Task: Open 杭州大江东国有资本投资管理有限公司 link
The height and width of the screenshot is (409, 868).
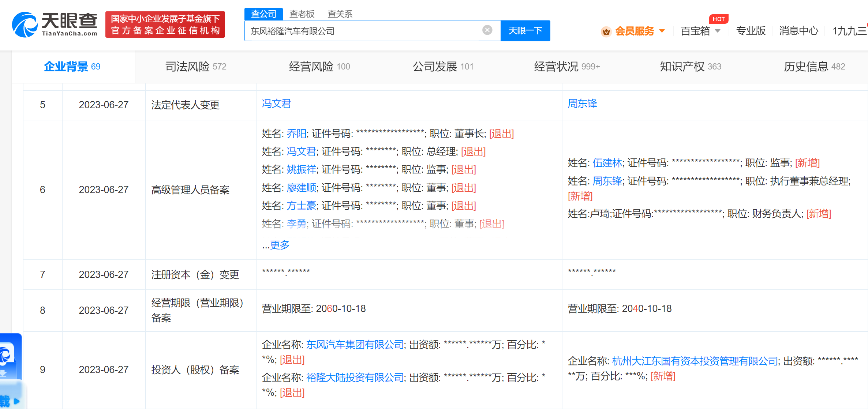Action: (x=695, y=361)
